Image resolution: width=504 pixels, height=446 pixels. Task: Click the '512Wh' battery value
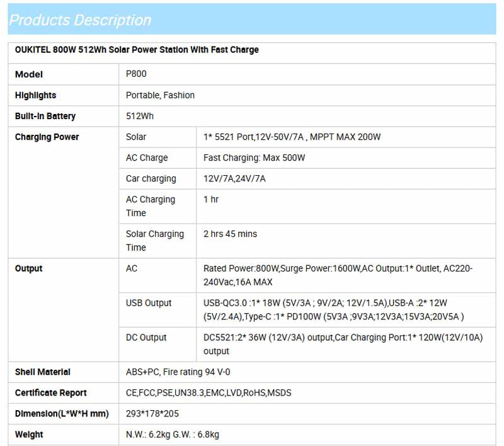pos(140,116)
